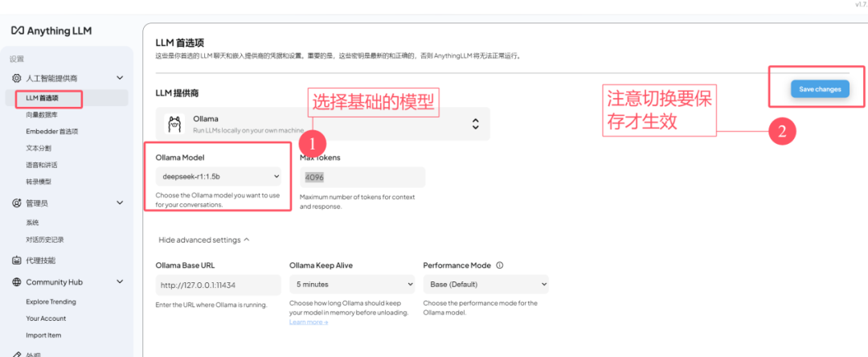Open Embedder 首选项 page
This screenshot has width=868, height=357.
click(x=52, y=131)
